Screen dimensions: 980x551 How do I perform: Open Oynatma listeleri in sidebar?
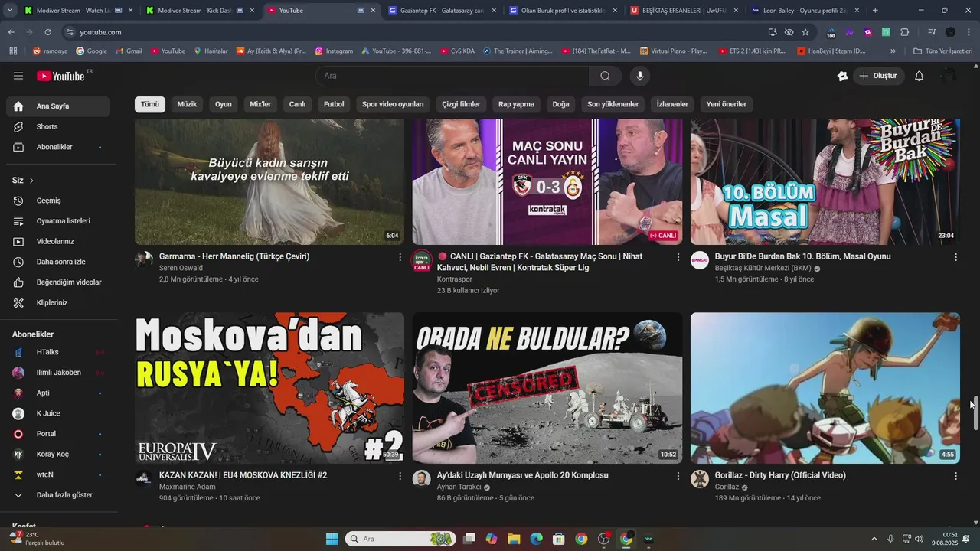point(58,221)
